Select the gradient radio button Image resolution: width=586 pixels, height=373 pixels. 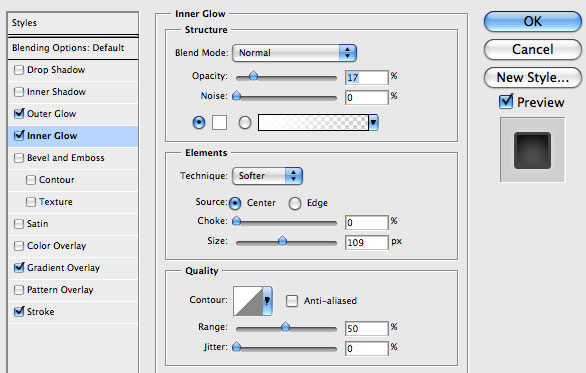pos(245,123)
